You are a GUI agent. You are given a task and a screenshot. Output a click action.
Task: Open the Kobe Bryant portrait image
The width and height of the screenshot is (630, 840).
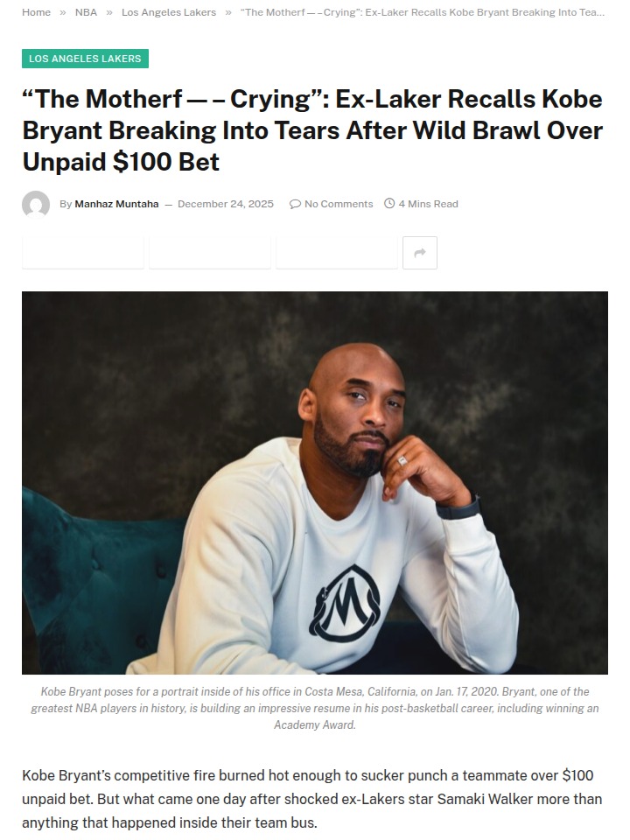coord(315,483)
